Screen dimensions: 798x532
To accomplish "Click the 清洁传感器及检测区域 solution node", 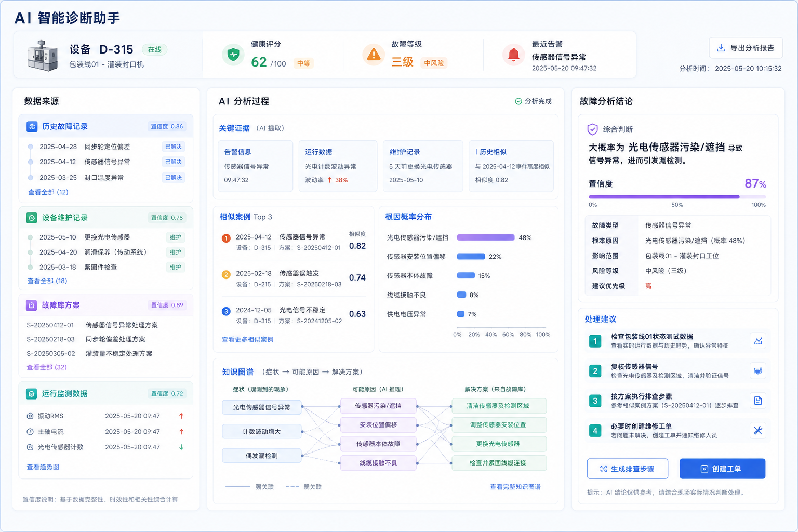I will click(x=499, y=406).
